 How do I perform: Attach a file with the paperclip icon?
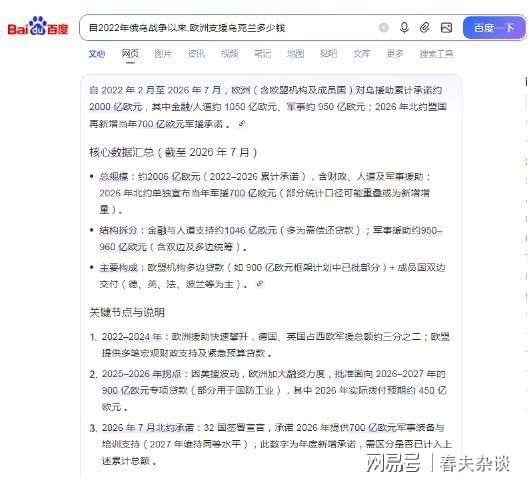point(425,28)
